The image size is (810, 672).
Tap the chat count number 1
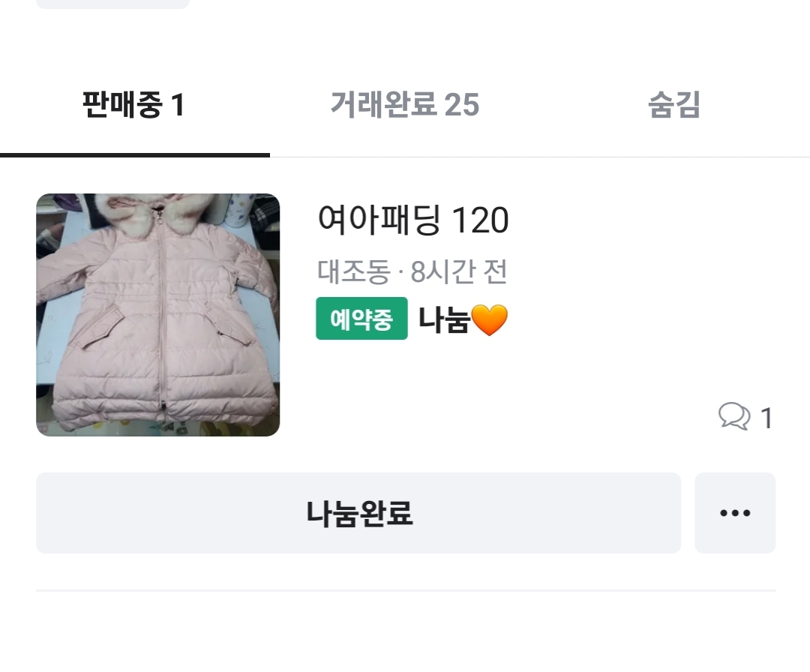click(766, 418)
